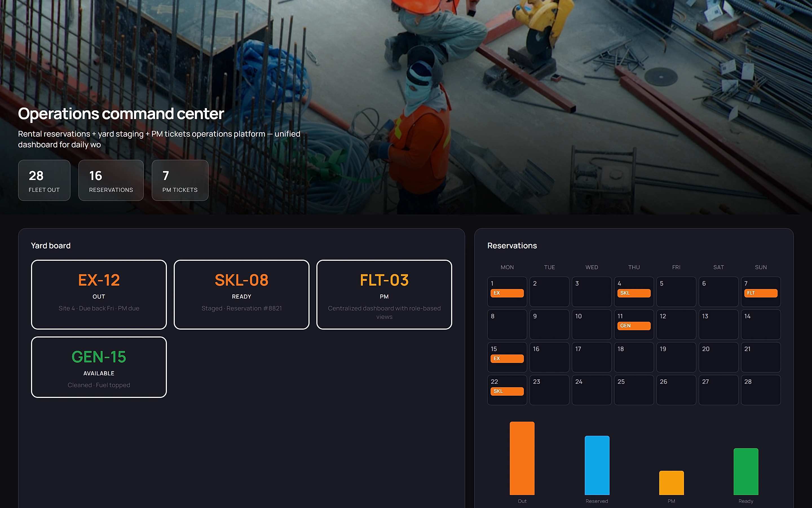Click the THU column header

click(x=634, y=267)
